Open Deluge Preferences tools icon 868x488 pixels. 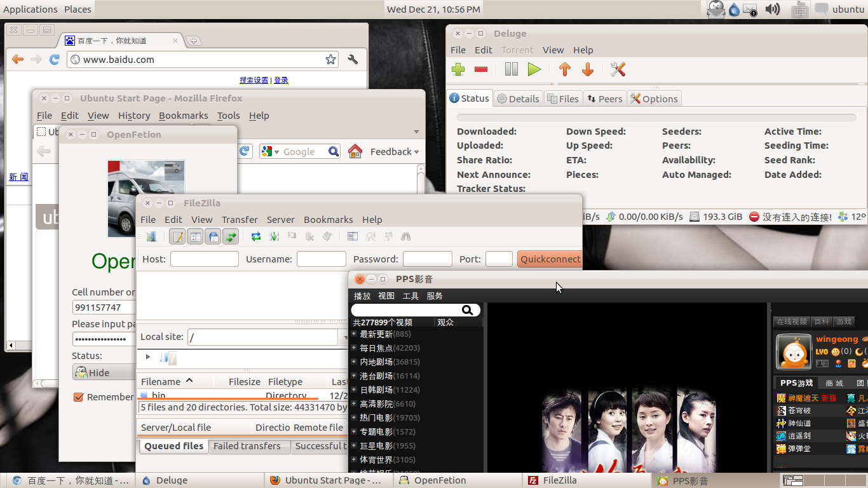tap(618, 69)
